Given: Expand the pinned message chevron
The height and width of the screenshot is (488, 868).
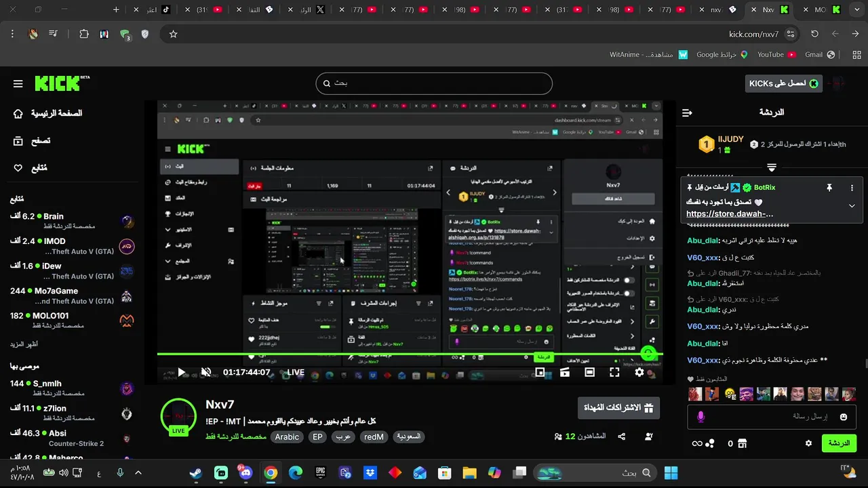Looking at the screenshot, I should tap(852, 206).
